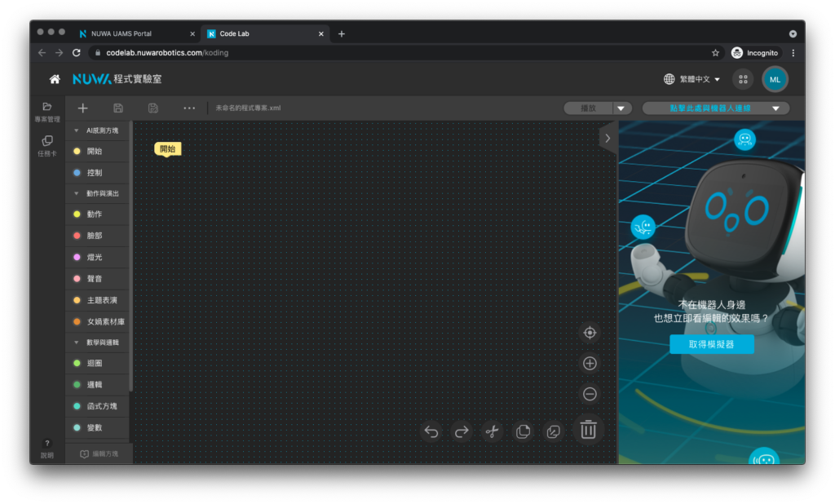Create a new project with plus icon
Image resolution: width=835 pixels, height=504 pixels.
click(x=82, y=108)
